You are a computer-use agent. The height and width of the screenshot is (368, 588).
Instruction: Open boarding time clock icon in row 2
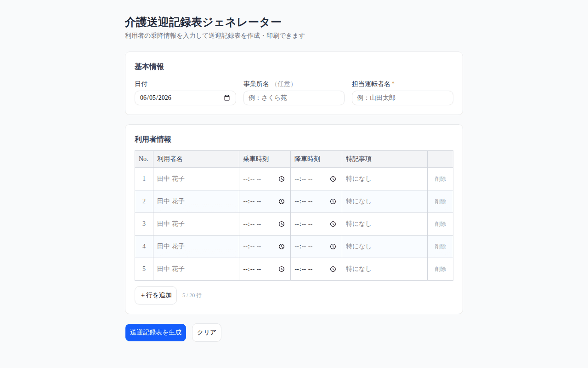(282, 201)
